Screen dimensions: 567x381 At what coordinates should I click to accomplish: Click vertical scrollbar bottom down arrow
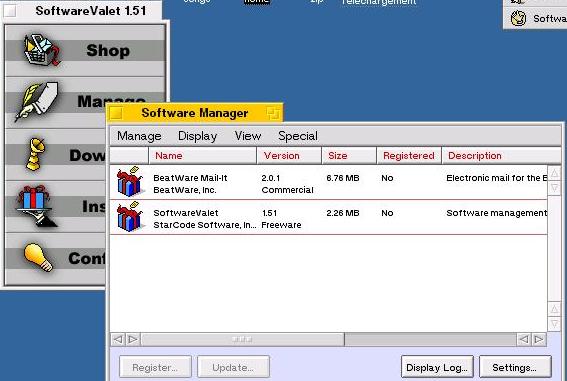(x=554, y=324)
